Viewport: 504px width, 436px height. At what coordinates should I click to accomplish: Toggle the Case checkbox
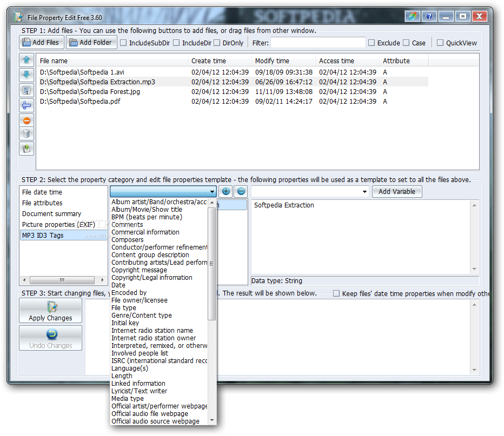point(406,43)
